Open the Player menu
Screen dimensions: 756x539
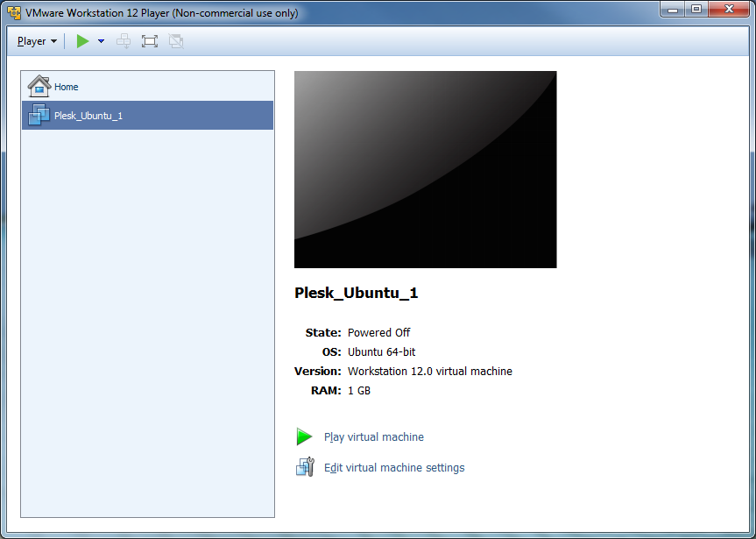[x=37, y=41]
